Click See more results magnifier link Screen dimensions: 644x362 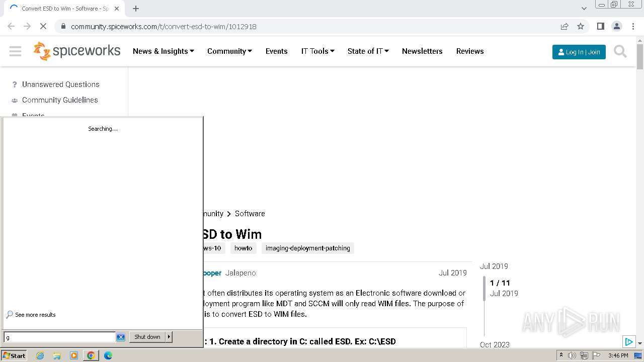[31, 315]
